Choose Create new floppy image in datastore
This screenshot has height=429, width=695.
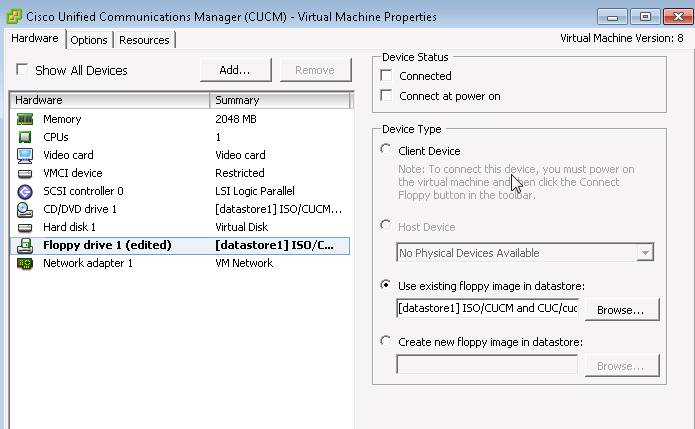point(386,342)
